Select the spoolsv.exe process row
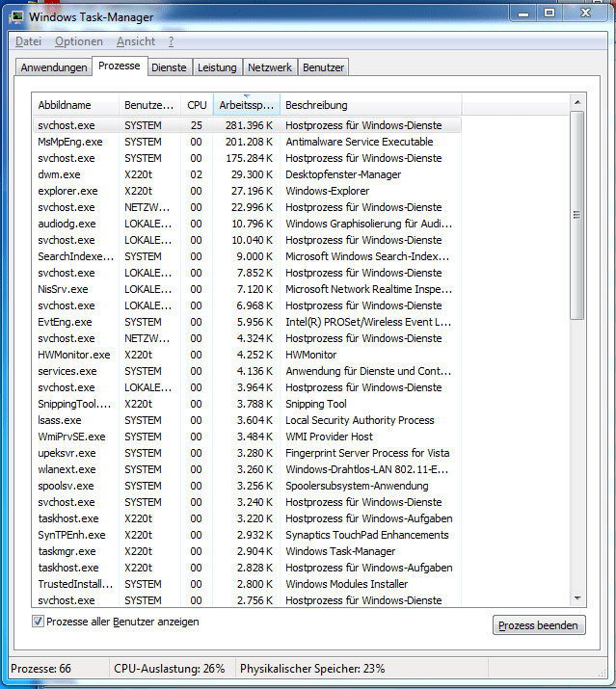The height and width of the screenshot is (689, 616). [x=247, y=486]
